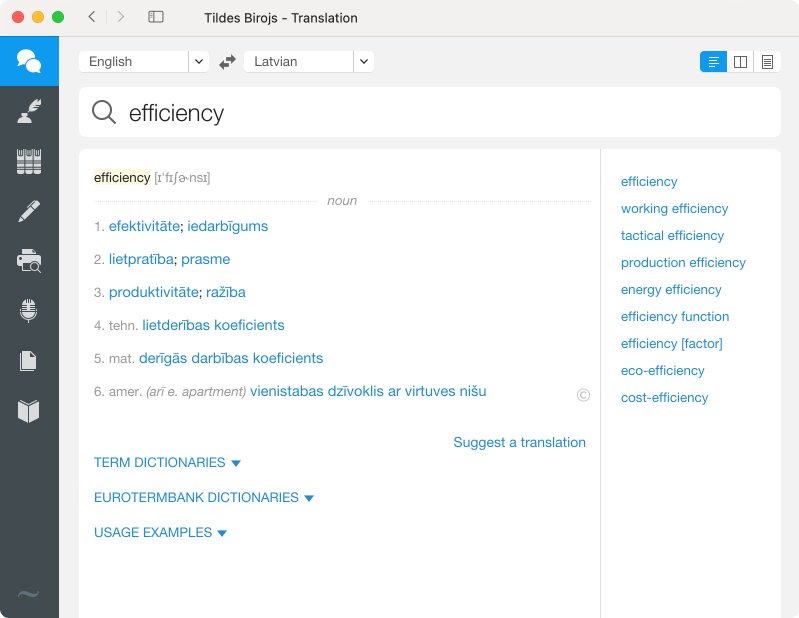Screen dimensions: 799x618
Task: Open the document page sidebar icon
Action: tap(29, 361)
